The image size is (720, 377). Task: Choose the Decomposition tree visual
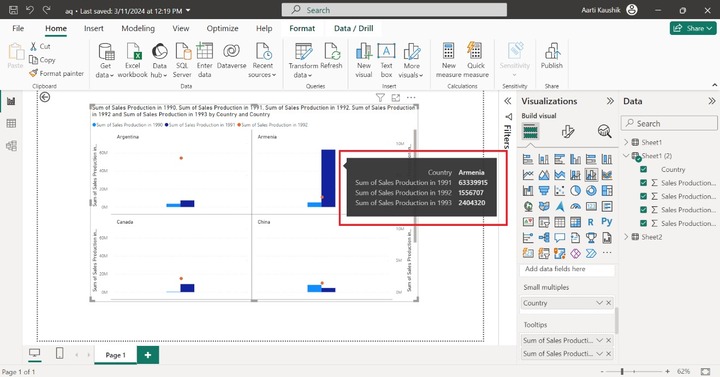click(x=544, y=238)
